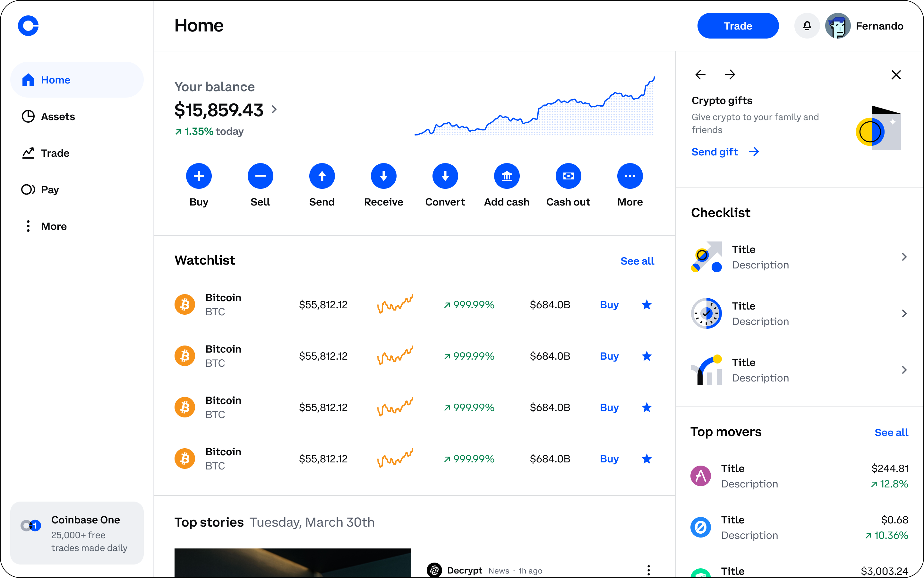Image resolution: width=924 pixels, height=578 pixels.
Task: Click Buy in fourth Bitcoin row
Action: tap(609, 459)
